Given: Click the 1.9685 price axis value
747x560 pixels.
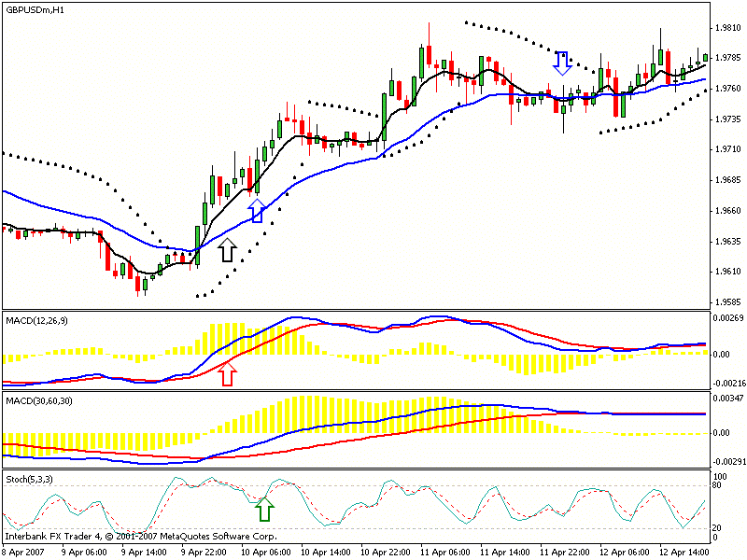Looking at the screenshot, I should click(728, 180).
